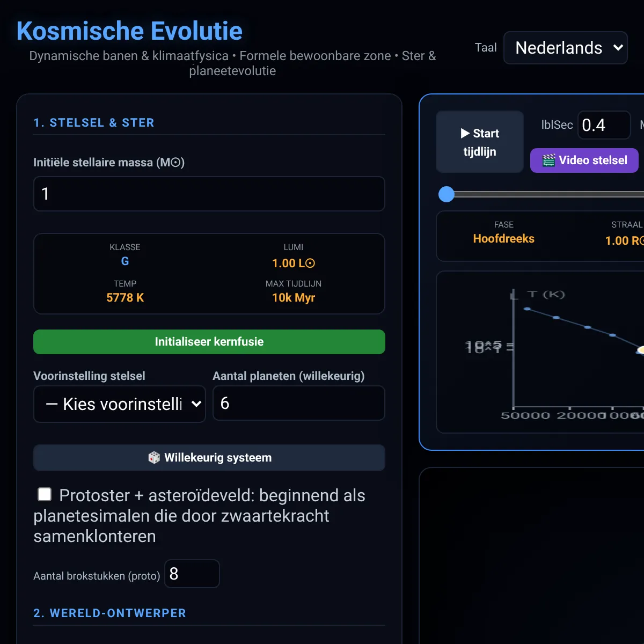Click the play triangle on Start tijdlijn
The image size is (644, 644).
click(465, 133)
